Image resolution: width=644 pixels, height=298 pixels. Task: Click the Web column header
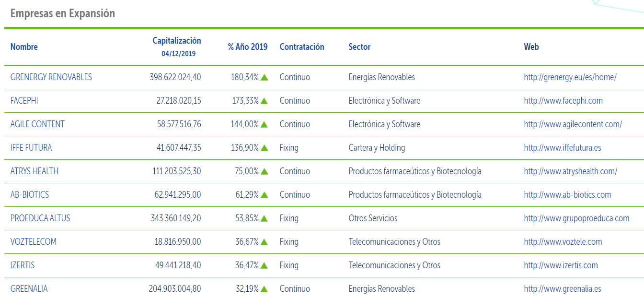pyautogui.click(x=531, y=47)
